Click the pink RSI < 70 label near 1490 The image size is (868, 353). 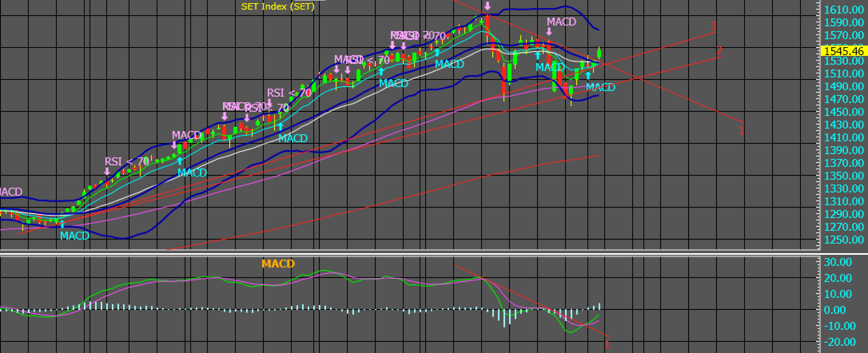coord(289,93)
